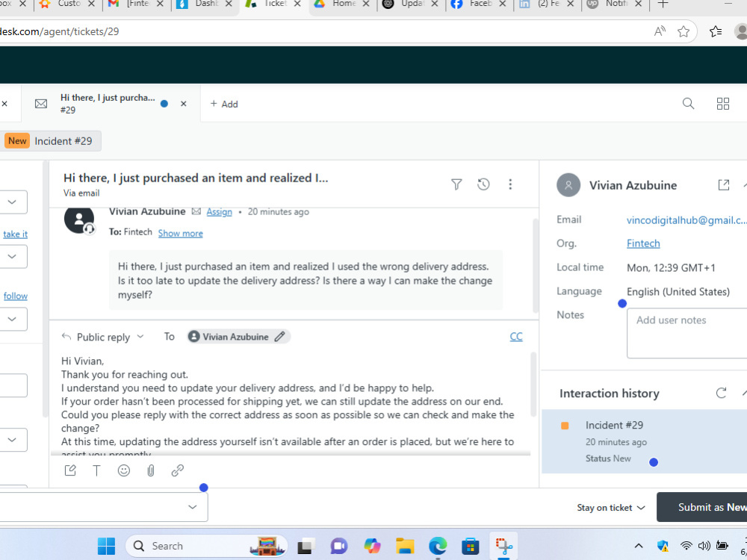This screenshot has width=747, height=560.
Task: Open the browser favorites list icon
Action: click(715, 31)
